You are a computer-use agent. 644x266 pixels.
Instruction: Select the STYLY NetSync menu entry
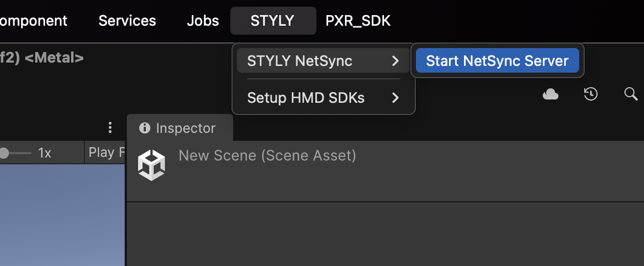click(300, 61)
